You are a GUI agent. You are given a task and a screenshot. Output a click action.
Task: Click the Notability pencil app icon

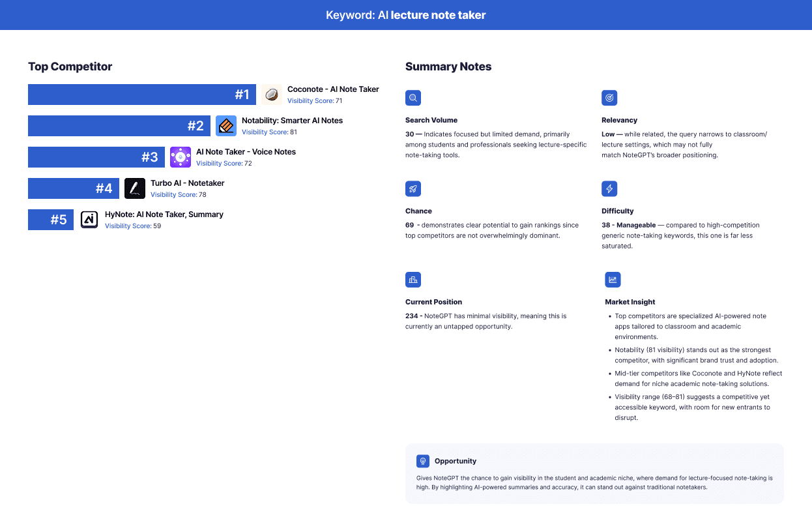pos(226,126)
